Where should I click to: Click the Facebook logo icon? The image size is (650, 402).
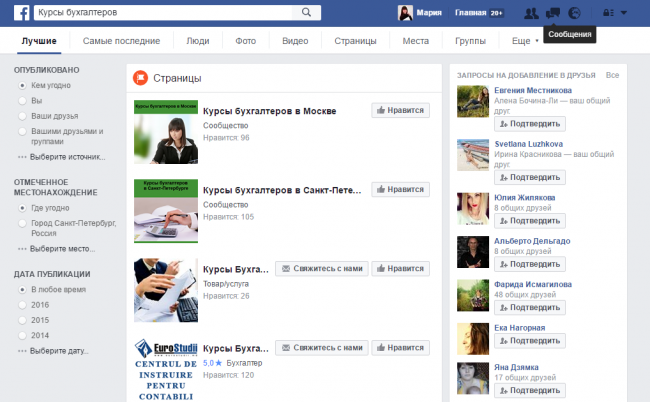pos(22,13)
